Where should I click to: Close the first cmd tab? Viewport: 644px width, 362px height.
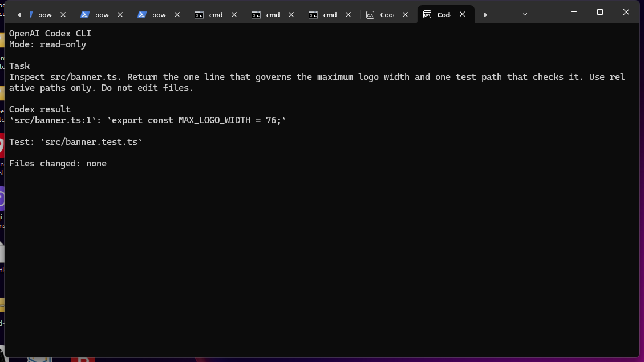point(234,14)
